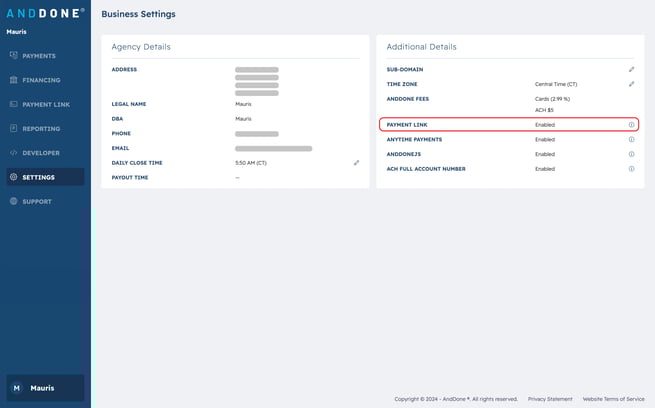The width and height of the screenshot is (655, 408).
Task: Click Enabled status in Anytime Payments row
Action: (x=545, y=139)
